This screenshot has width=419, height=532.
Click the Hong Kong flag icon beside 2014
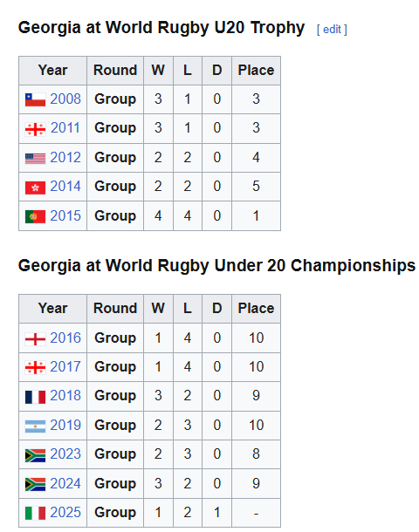point(35,188)
